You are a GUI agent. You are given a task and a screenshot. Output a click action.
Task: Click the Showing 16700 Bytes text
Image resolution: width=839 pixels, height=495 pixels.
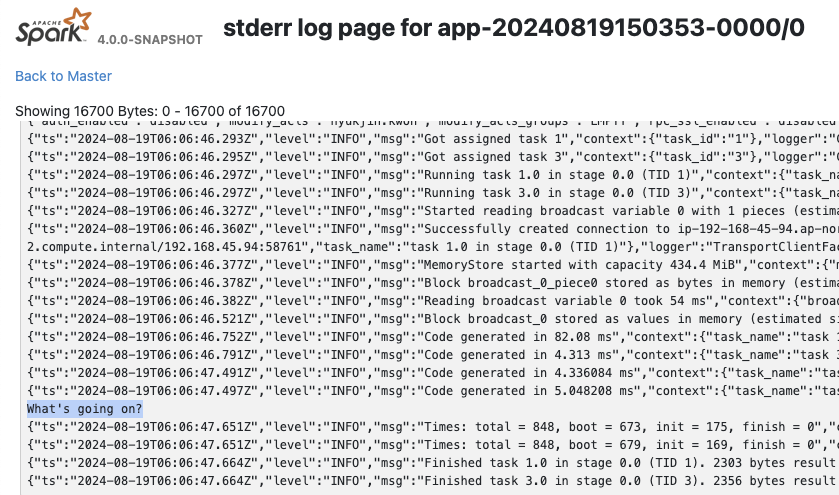coord(150,110)
